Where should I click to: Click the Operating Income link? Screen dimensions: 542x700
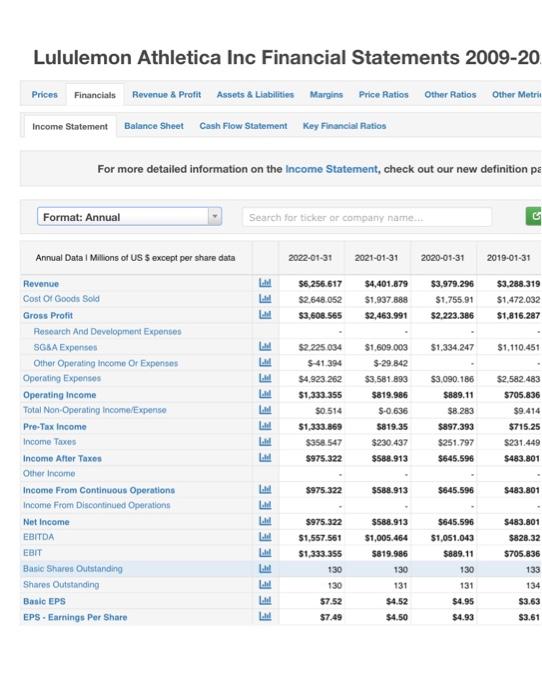[59, 395]
